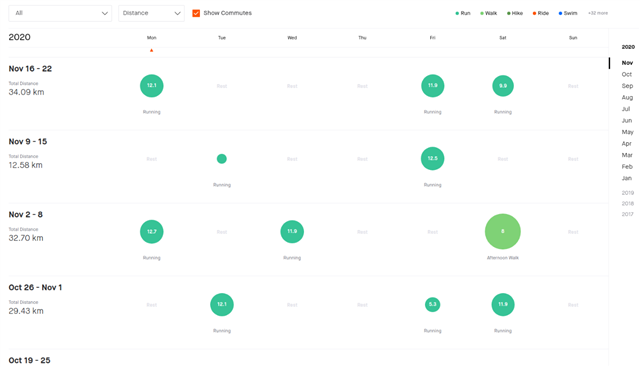Jump to Oct in month navigator
The image size is (640, 367).
pyautogui.click(x=627, y=74)
